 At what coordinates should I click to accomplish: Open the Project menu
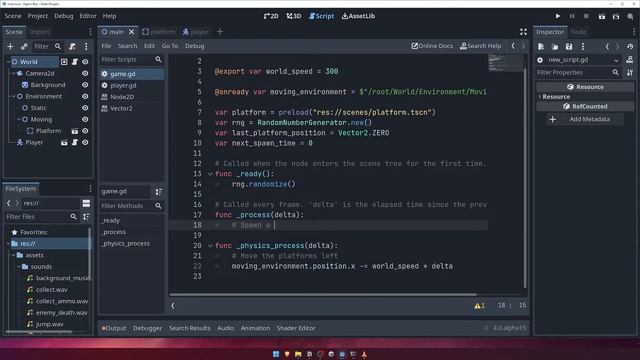[38, 16]
